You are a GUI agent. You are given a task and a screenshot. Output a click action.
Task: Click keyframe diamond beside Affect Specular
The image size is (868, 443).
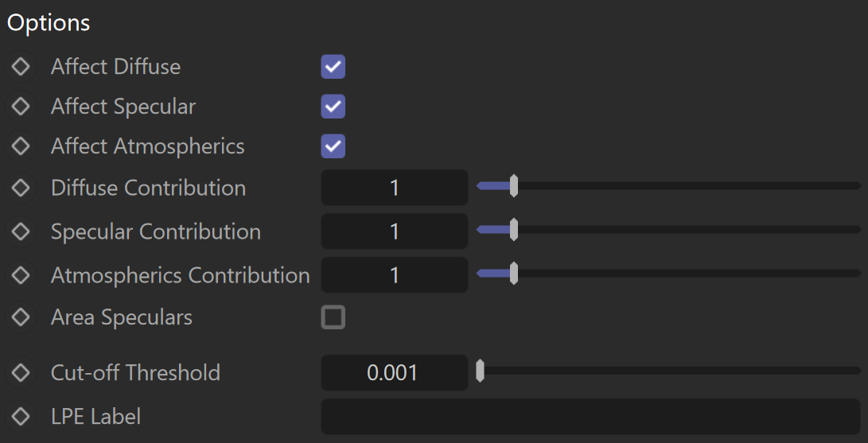[x=21, y=107]
